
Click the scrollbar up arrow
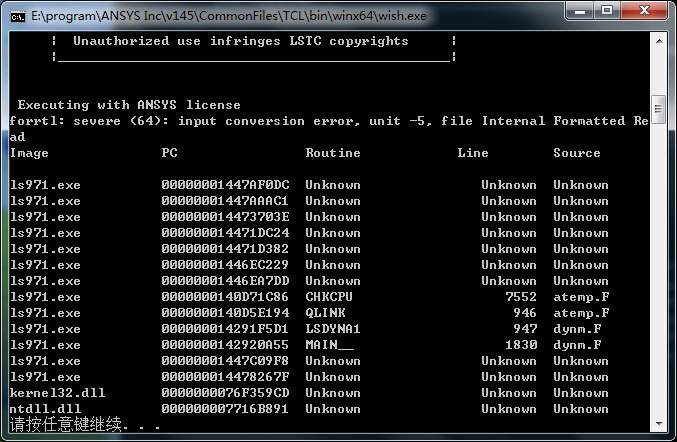(658, 40)
